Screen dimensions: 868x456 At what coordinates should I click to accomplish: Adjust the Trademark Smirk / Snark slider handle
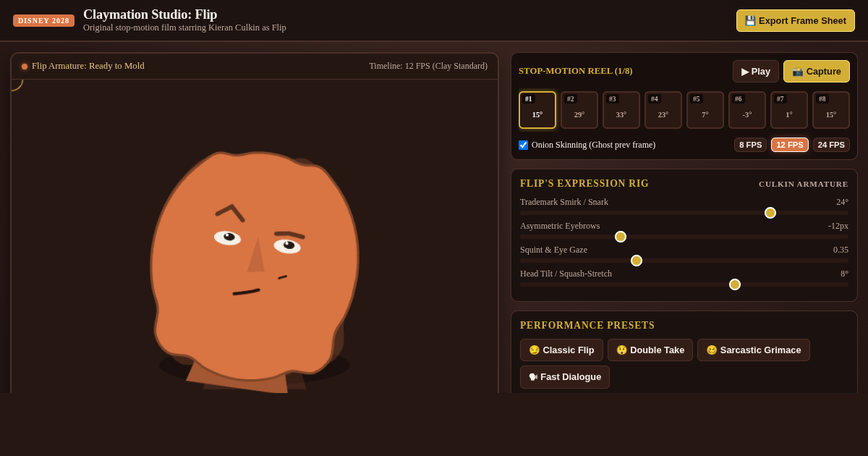click(770, 213)
